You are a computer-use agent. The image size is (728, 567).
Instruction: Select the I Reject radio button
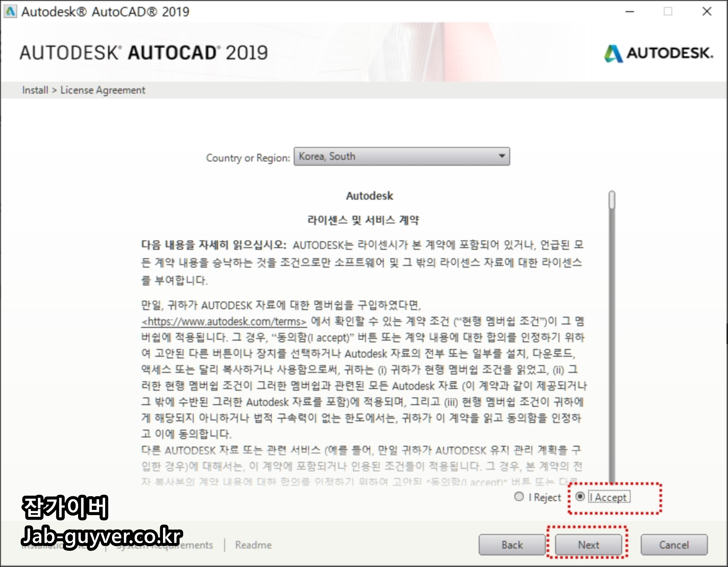(519, 497)
